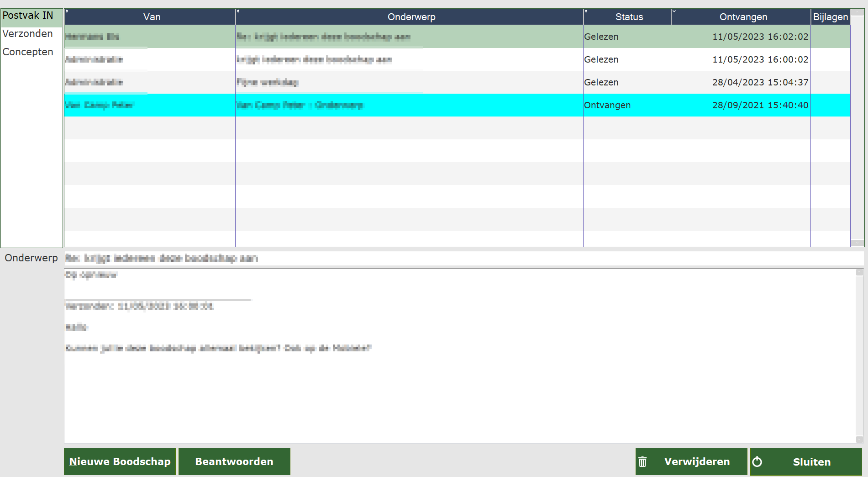Click the Bijlagen column header
868x477 pixels.
[830, 17]
